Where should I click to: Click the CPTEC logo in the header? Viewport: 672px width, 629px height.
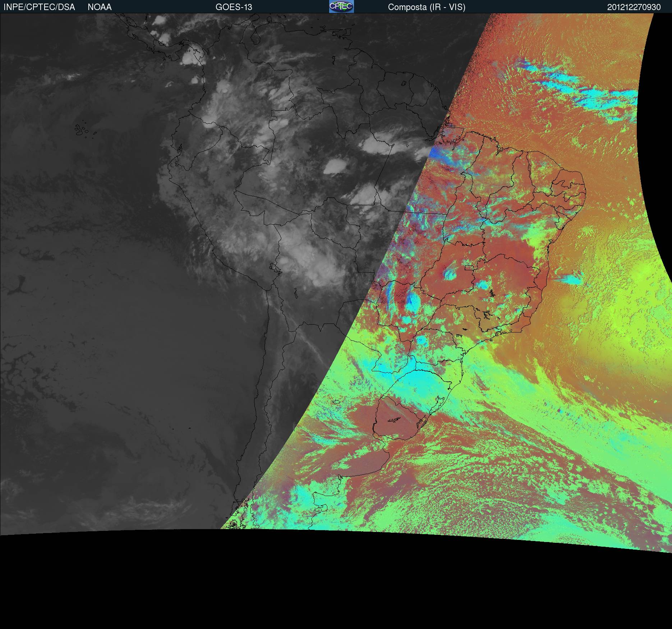[341, 6]
